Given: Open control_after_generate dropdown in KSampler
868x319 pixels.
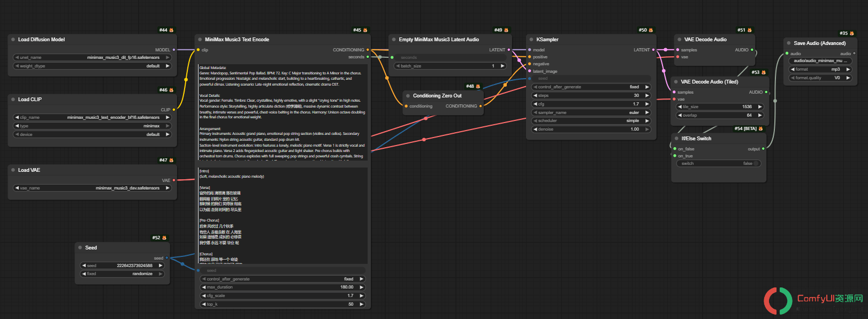Looking at the screenshot, I should point(591,87).
